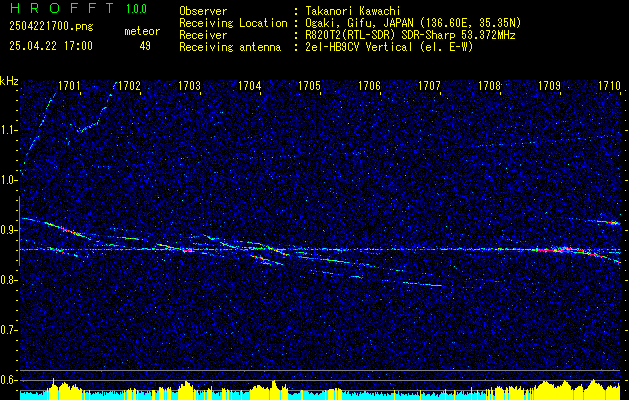Click the Ogaki, Gifu, JAPAN location value
This screenshot has width=629, height=400.
[x=413, y=23]
